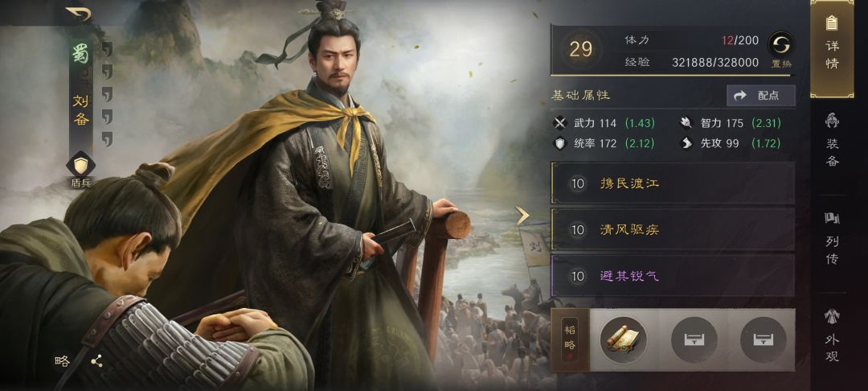Click the 智力 attribute icon
Screen dimensions: 868x391
686,123
